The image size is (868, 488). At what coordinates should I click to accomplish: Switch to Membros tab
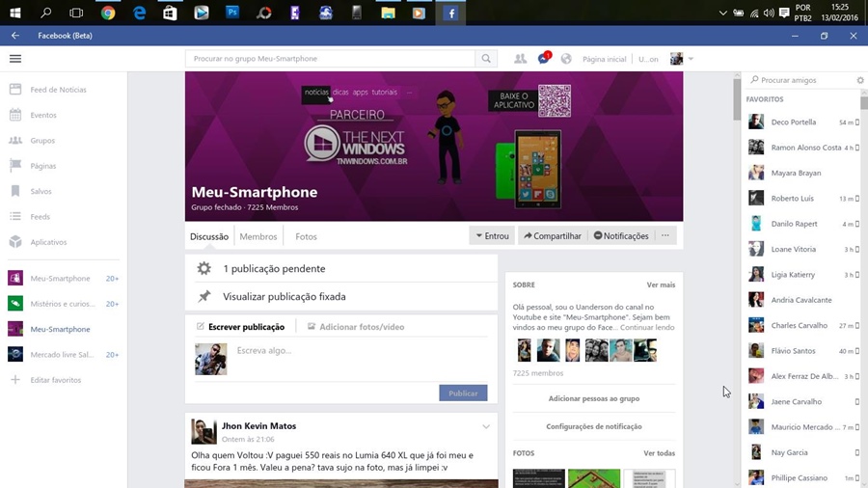click(258, 237)
